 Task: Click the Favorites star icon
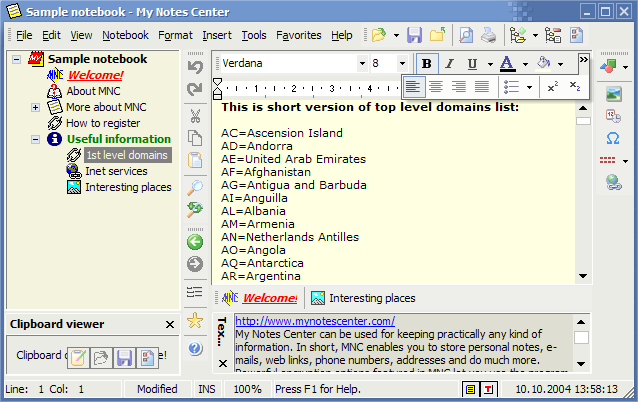point(195,321)
